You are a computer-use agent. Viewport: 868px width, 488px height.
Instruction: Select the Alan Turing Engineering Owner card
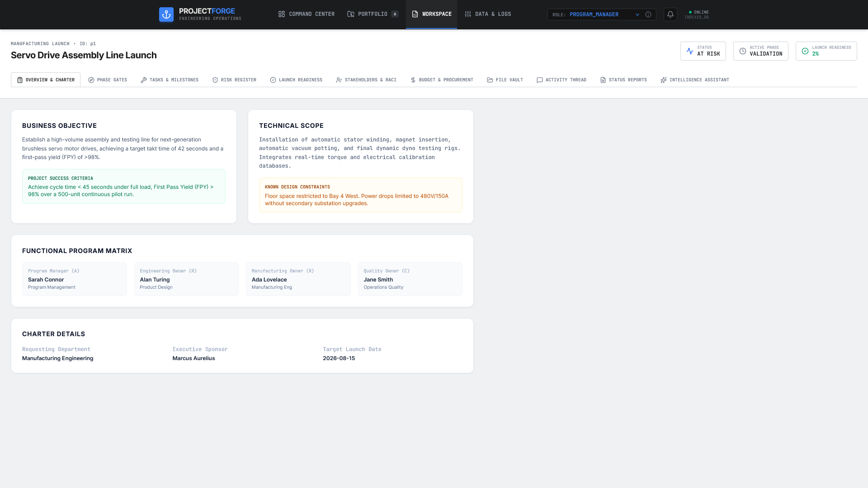point(186,279)
